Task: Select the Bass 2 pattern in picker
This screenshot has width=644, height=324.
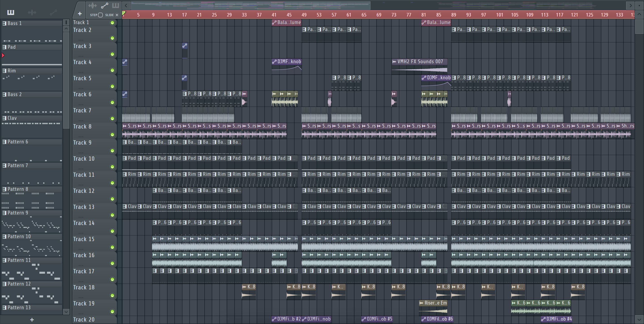Action: [x=32, y=95]
